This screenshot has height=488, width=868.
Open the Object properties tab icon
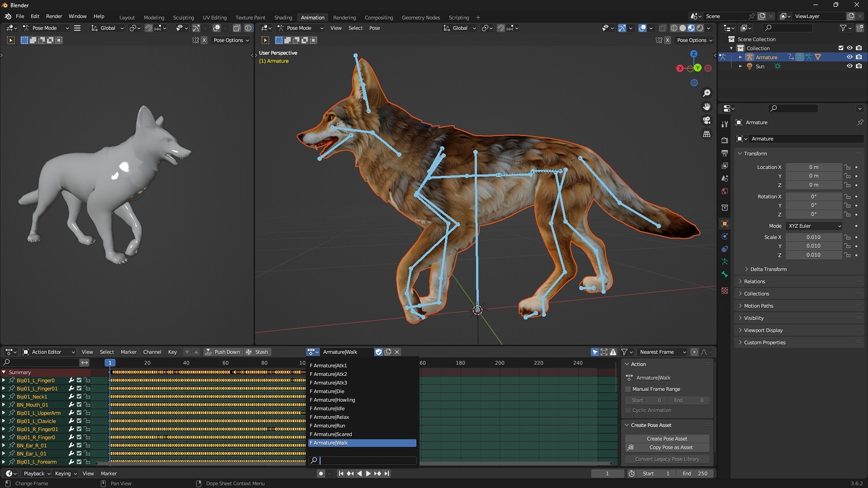(x=724, y=224)
